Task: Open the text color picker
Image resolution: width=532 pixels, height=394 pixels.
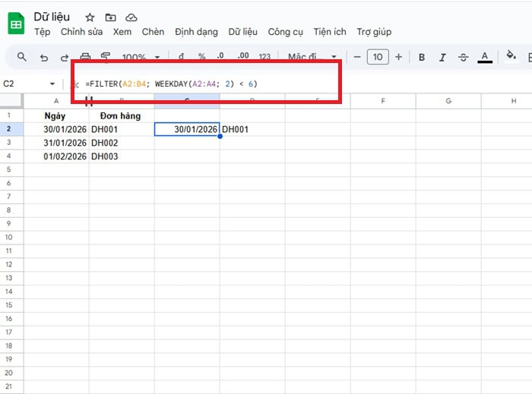Action: pos(485,57)
